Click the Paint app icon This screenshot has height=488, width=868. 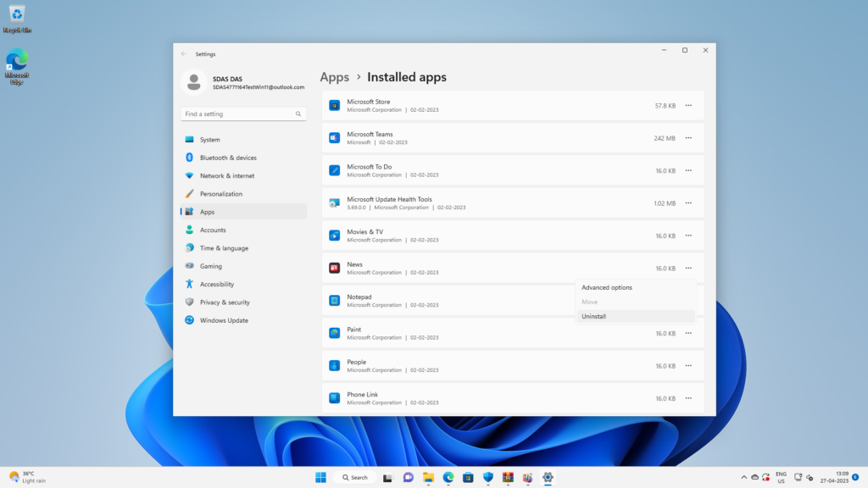tap(334, 333)
